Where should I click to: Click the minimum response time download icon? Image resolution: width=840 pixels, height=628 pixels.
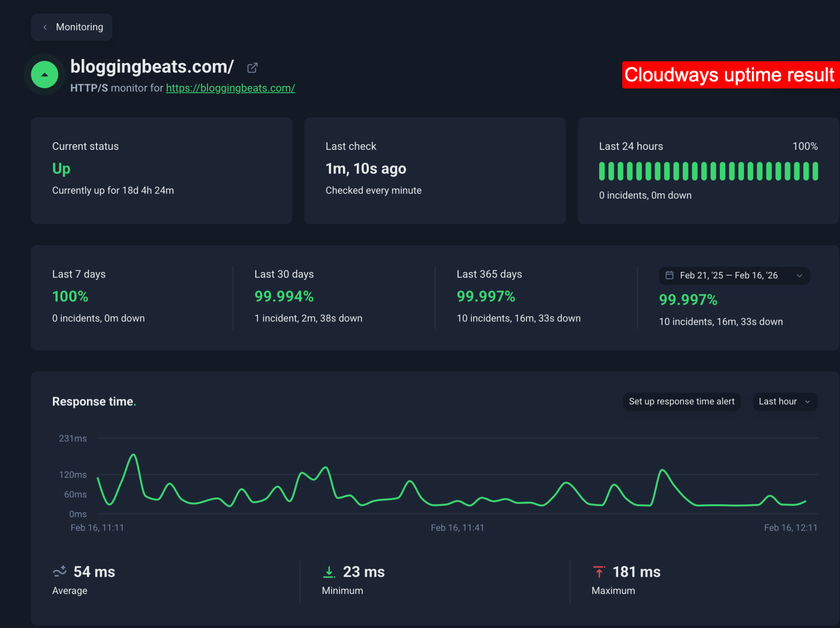coord(329,571)
